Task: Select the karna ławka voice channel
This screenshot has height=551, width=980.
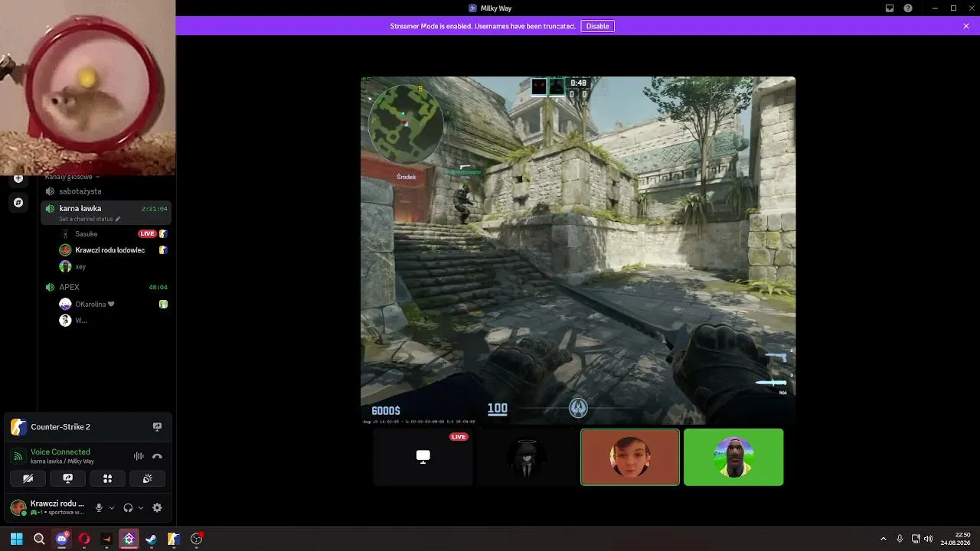Action: [x=106, y=213]
